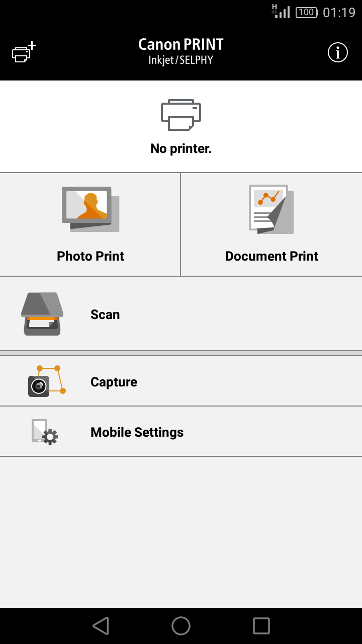The height and width of the screenshot is (644, 362).
Task: Tap the scanner icon
Action: coord(42,314)
